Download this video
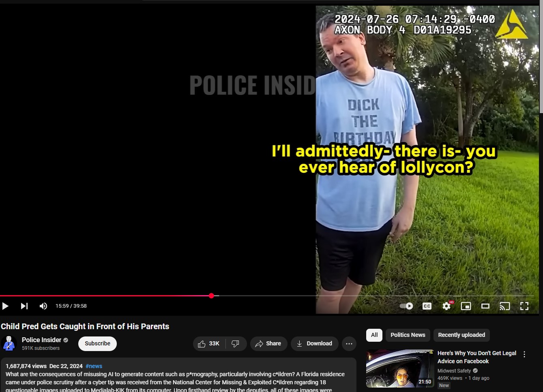The height and width of the screenshot is (392, 543). click(x=314, y=344)
